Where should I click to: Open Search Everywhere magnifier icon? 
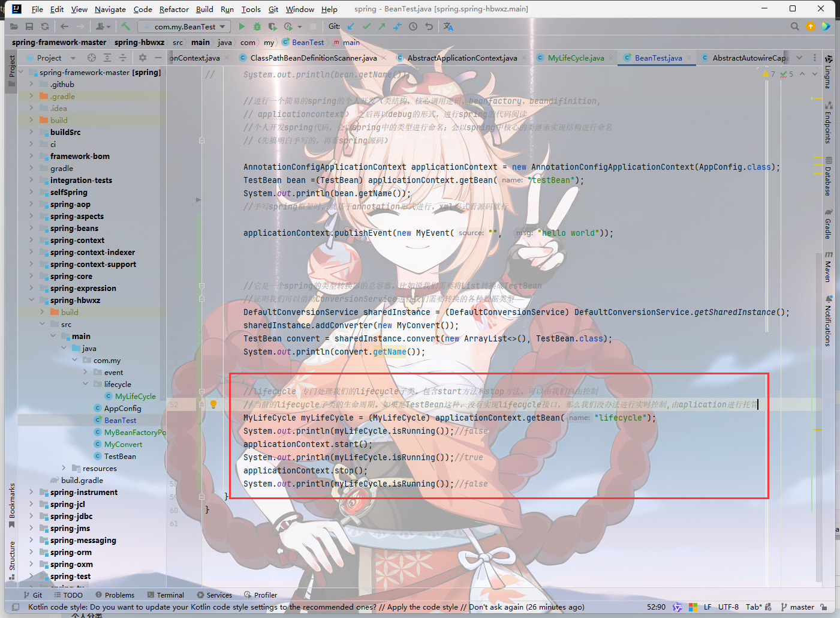[x=795, y=26]
